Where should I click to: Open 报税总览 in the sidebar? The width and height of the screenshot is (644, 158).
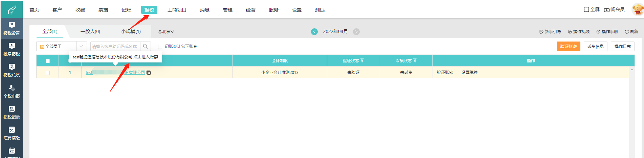tap(12, 70)
